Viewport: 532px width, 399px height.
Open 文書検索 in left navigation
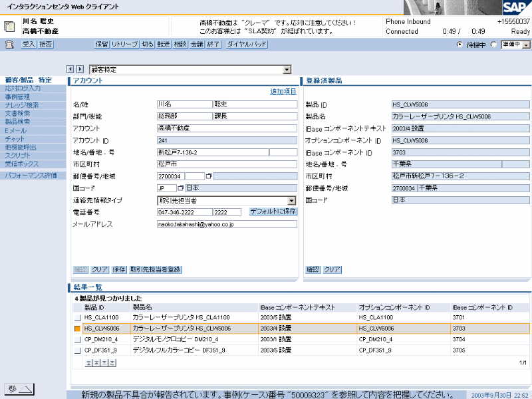(17, 113)
